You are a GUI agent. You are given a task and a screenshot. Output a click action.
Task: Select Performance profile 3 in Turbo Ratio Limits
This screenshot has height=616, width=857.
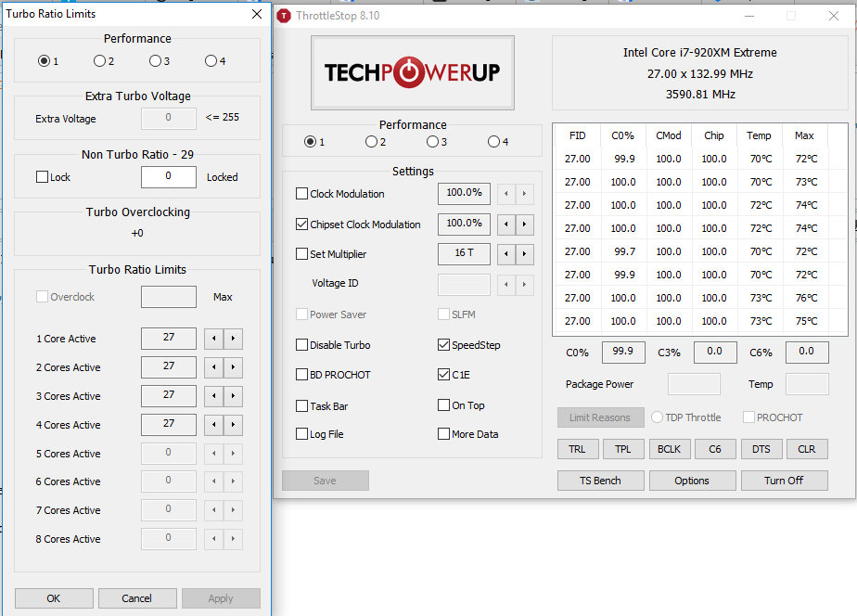[x=155, y=60]
